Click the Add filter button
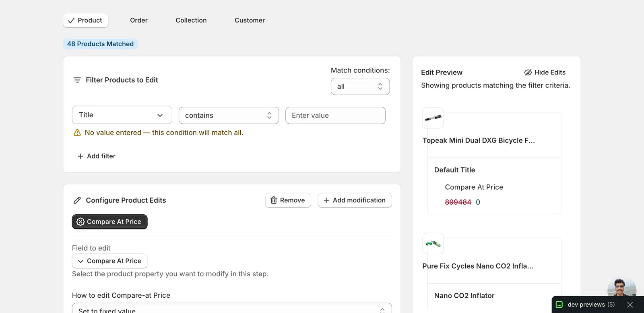This screenshot has height=313, width=644. 97,156
